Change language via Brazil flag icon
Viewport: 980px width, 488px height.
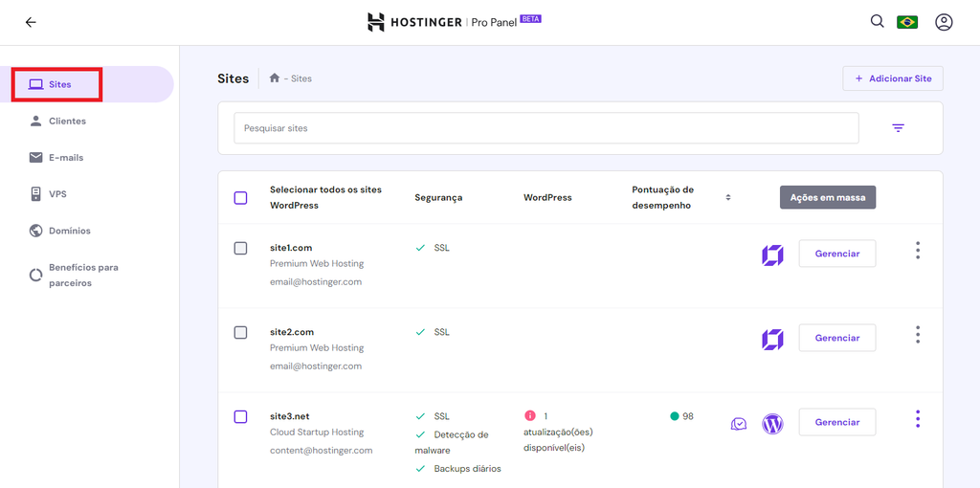[907, 23]
